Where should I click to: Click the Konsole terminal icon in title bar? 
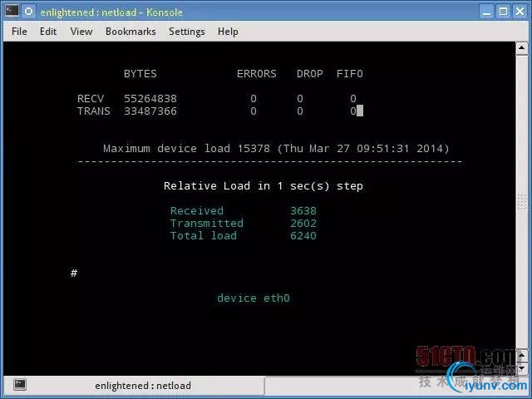[x=12, y=11]
